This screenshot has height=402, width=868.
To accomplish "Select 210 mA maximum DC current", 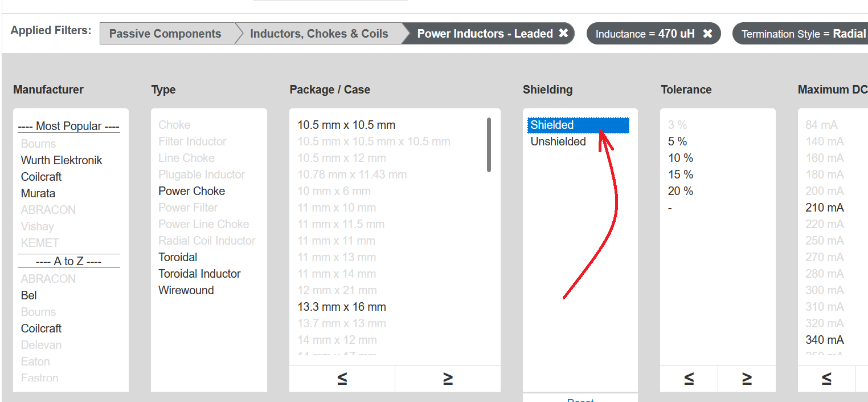I will [x=825, y=208].
